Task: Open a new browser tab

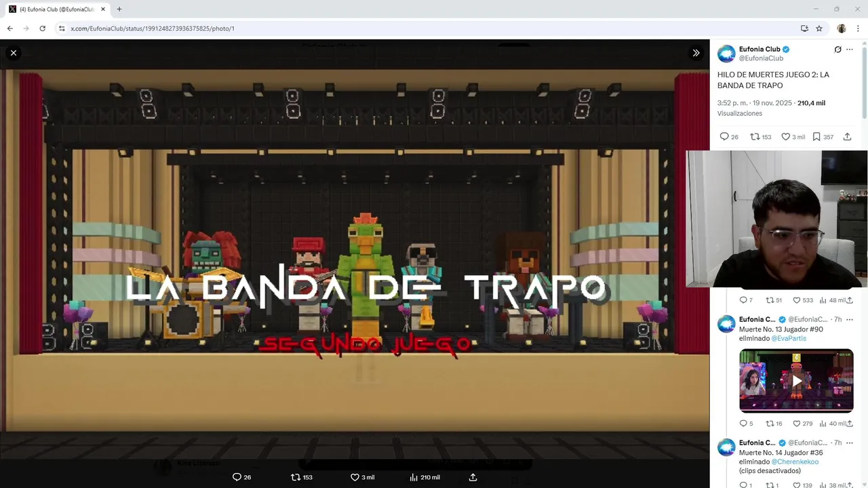Action: (x=119, y=9)
